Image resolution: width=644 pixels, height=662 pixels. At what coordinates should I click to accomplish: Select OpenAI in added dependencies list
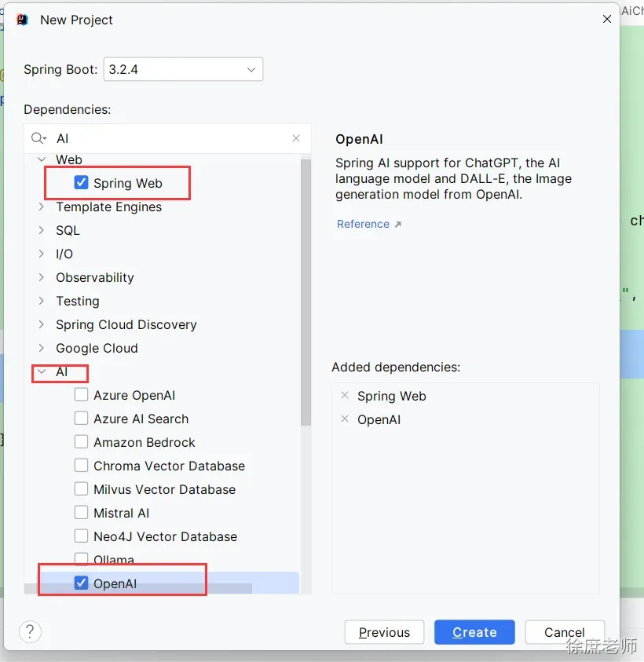click(x=379, y=419)
